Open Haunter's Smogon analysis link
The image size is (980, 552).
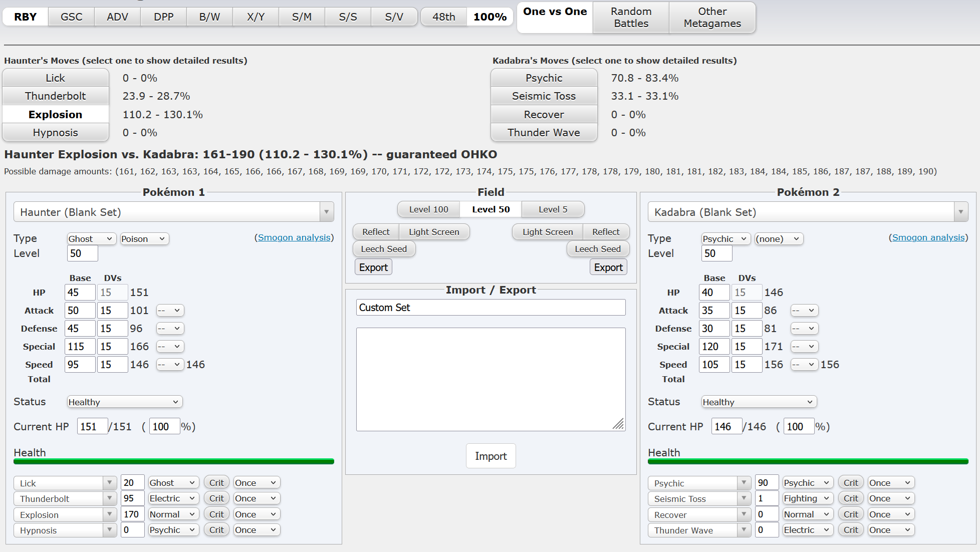[x=294, y=237]
